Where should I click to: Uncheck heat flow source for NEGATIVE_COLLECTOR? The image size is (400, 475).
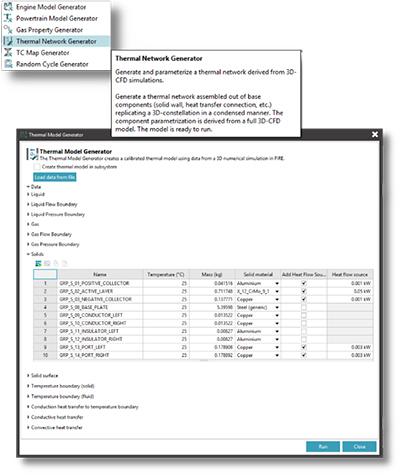304,299
